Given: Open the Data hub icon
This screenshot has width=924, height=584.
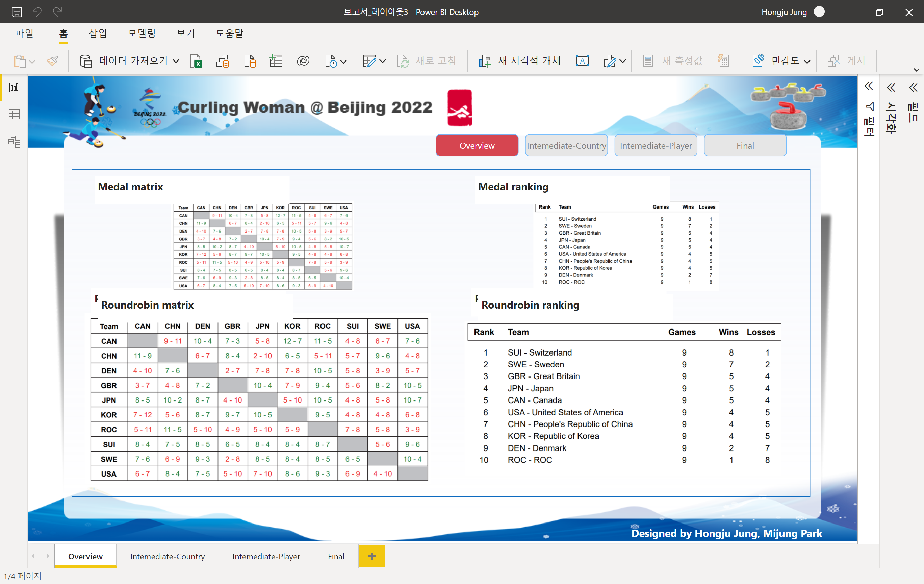Looking at the screenshot, I should pos(223,61).
